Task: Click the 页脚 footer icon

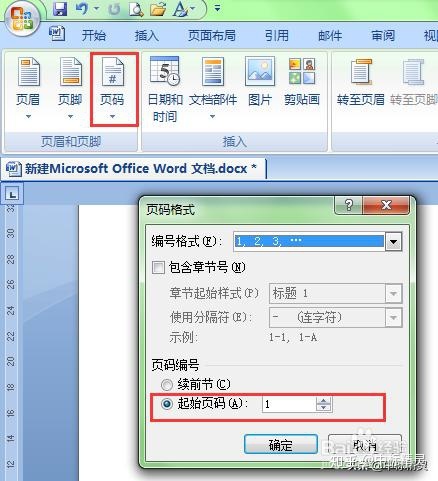Action: click(71, 72)
